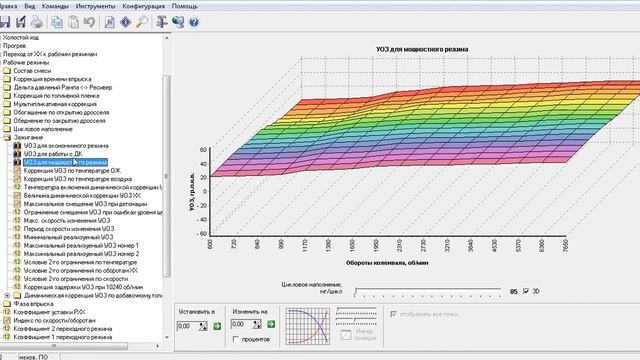The height and width of the screenshot is (360, 640).
Task: Click tree scrollbar up arrow
Action: [167, 38]
